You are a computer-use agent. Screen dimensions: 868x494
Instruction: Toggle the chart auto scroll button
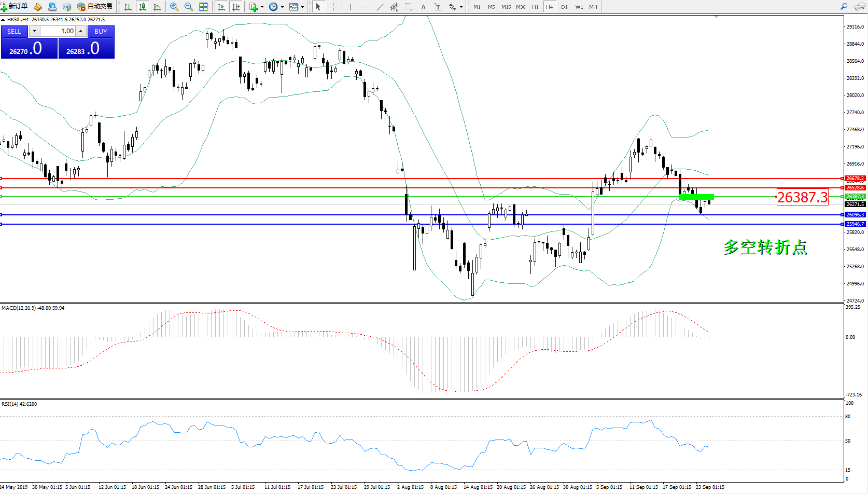point(221,7)
